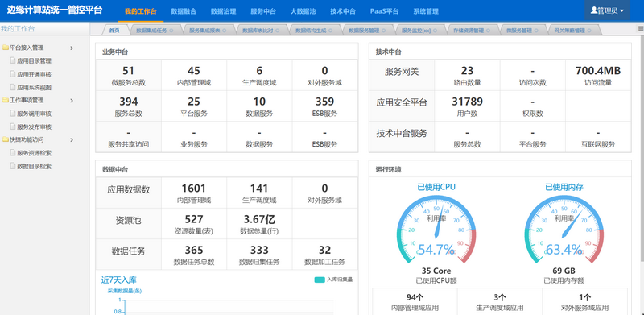The width and height of the screenshot is (644, 315).
Task: Click the document icon beside 应用开通审核
Action: click(13, 74)
